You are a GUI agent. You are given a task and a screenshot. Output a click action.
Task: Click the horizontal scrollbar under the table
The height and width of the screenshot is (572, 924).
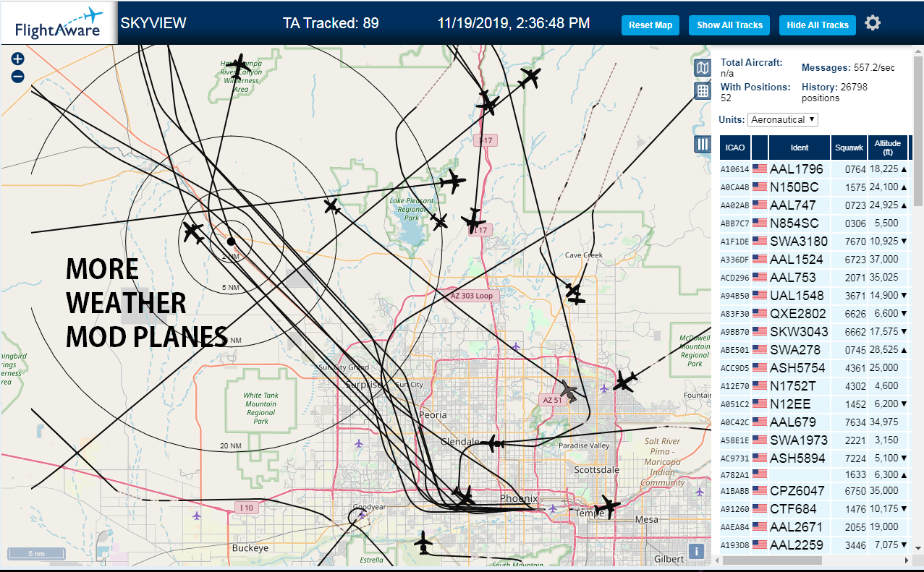coord(772,560)
